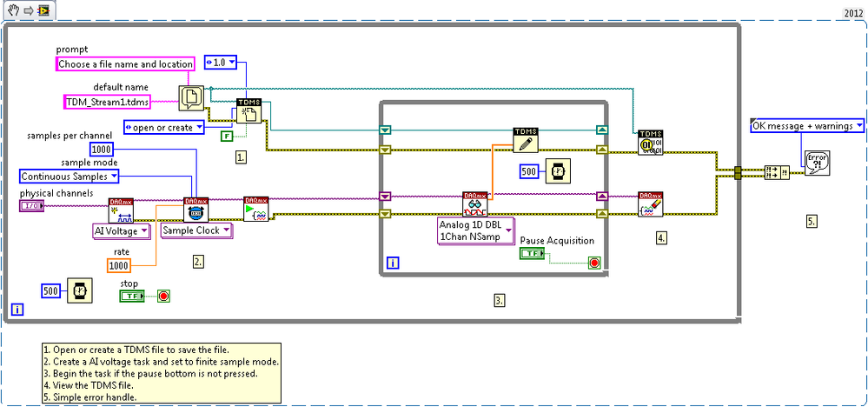Click the outer loop red stop condition terminal

[x=163, y=297]
